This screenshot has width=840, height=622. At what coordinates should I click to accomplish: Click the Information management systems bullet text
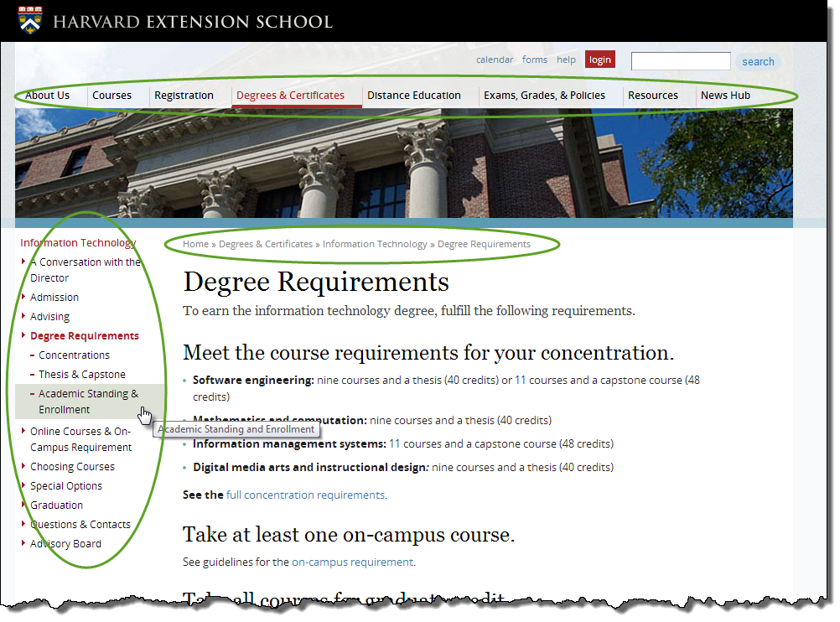(403, 444)
